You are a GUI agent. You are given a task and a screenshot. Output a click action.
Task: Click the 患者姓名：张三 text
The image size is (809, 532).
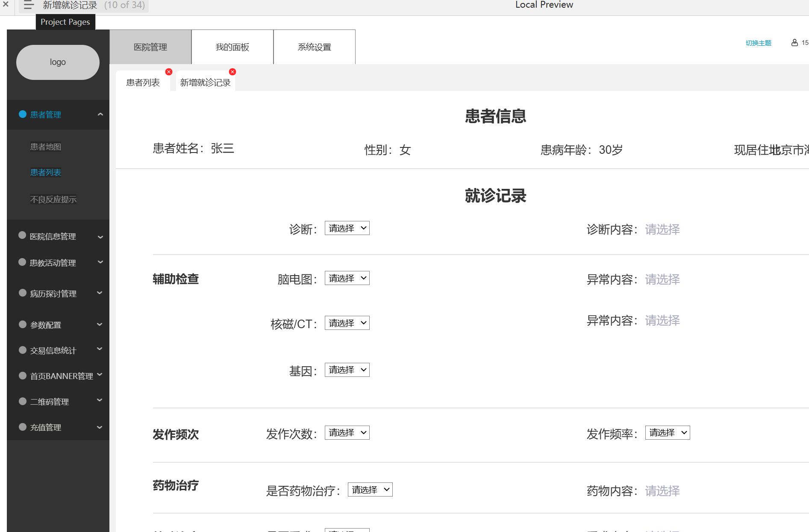194,149
